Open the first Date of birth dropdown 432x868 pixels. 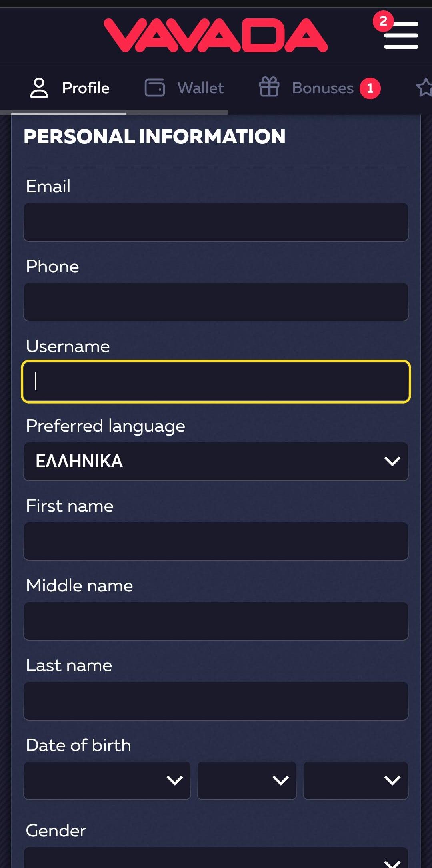[107, 780]
